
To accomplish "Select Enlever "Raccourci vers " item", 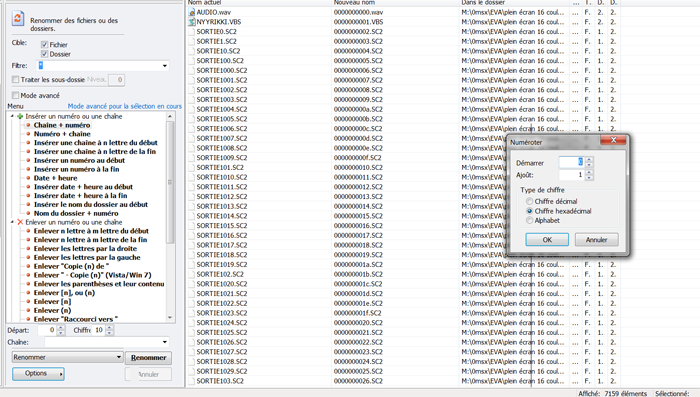I will [76, 319].
